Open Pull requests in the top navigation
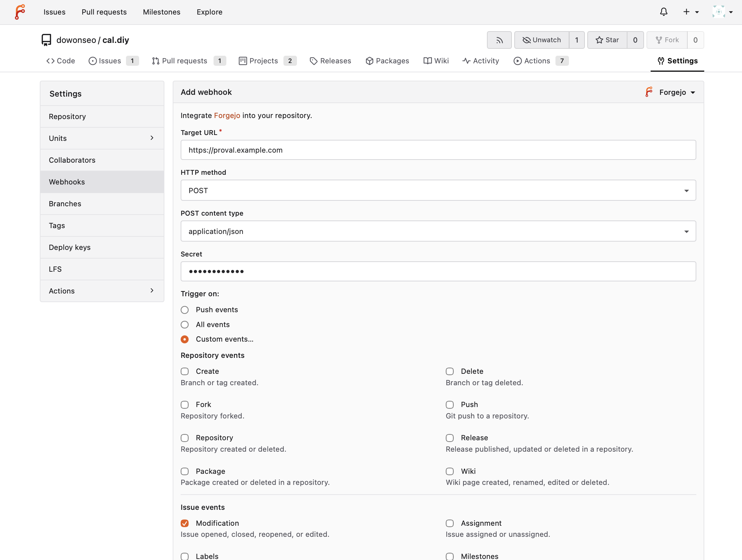742x560 pixels. [x=104, y=12]
